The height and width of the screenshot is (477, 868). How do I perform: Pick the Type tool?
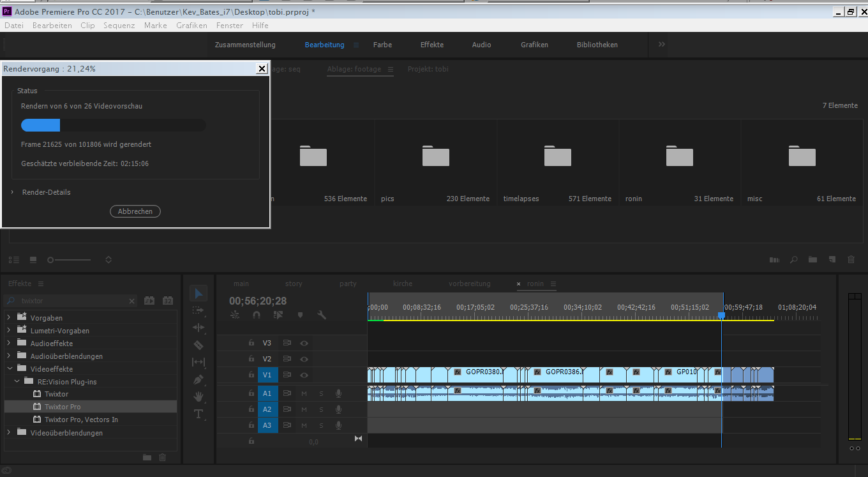point(198,414)
